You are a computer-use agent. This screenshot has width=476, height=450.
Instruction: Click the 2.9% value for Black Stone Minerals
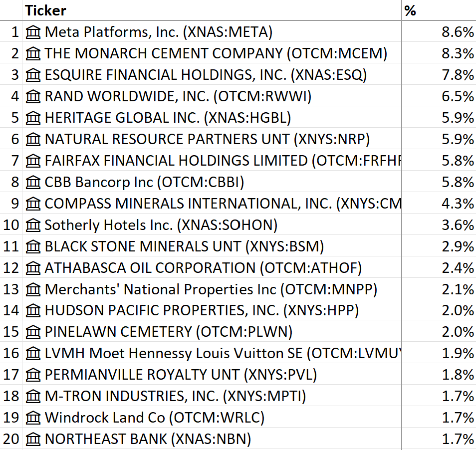458,246
